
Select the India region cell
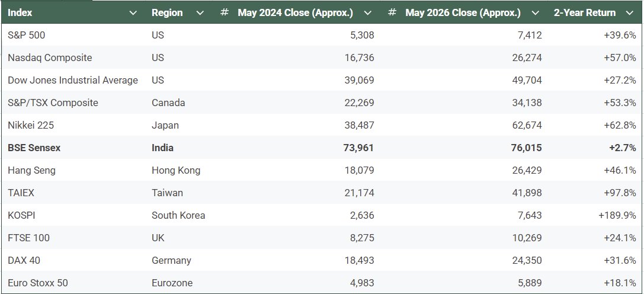162,148
